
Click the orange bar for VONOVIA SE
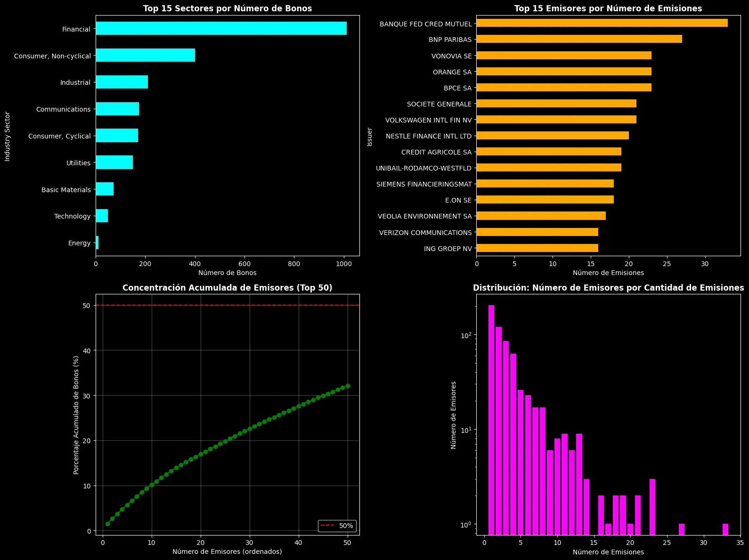tap(564, 55)
